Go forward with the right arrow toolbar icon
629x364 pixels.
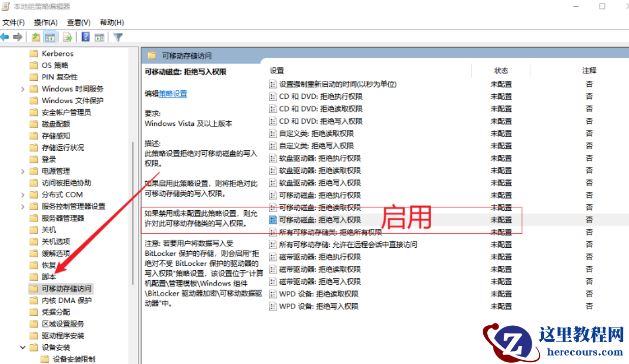point(18,37)
